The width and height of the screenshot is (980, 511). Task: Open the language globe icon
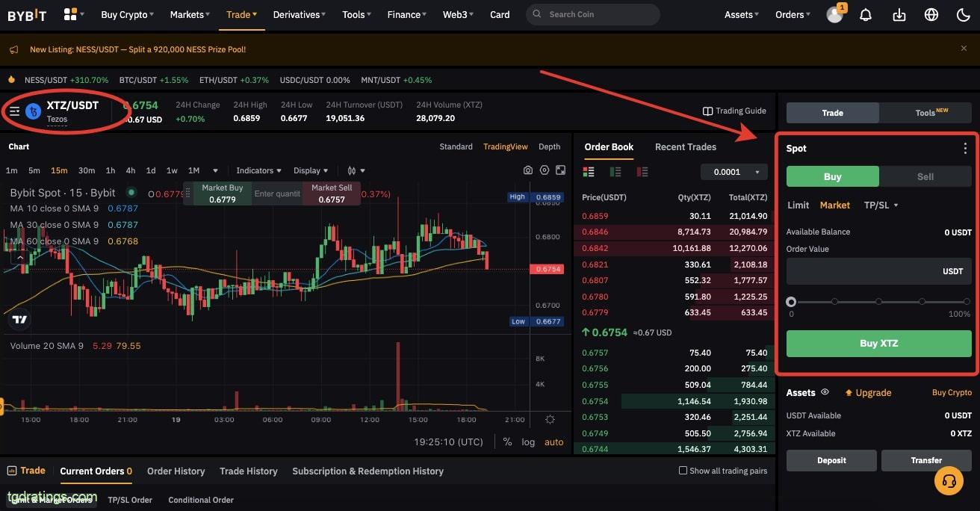point(931,14)
